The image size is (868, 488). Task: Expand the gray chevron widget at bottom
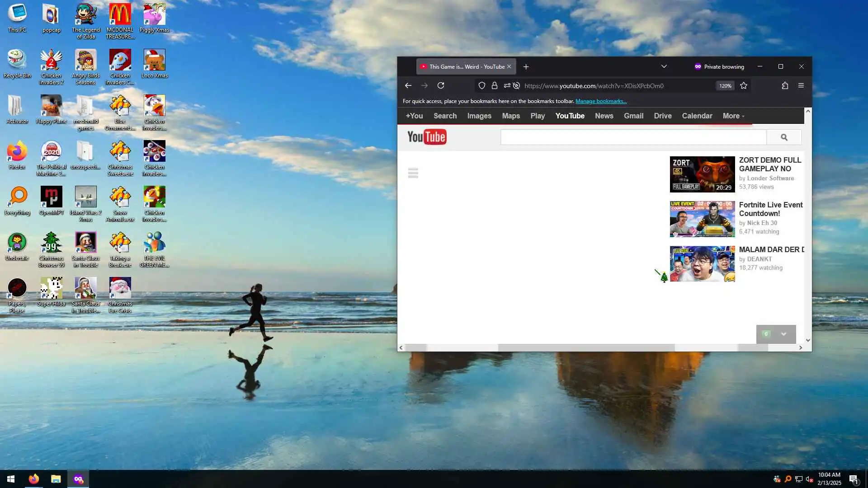[783, 334]
